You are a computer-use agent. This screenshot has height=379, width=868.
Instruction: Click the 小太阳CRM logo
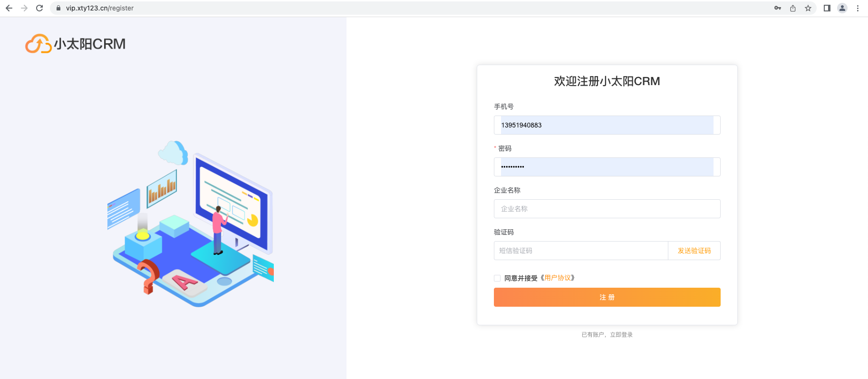pyautogui.click(x=76, y=44)
